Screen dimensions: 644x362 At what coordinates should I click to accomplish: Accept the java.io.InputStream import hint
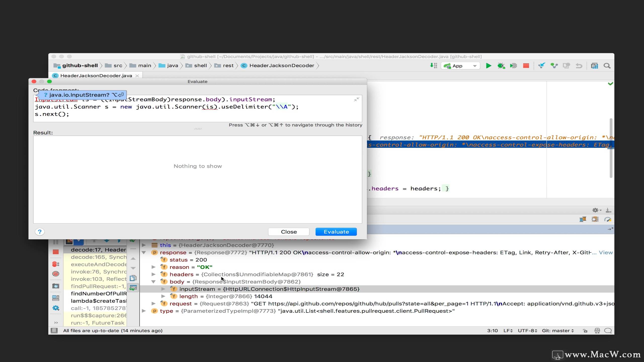click(83, 95)
